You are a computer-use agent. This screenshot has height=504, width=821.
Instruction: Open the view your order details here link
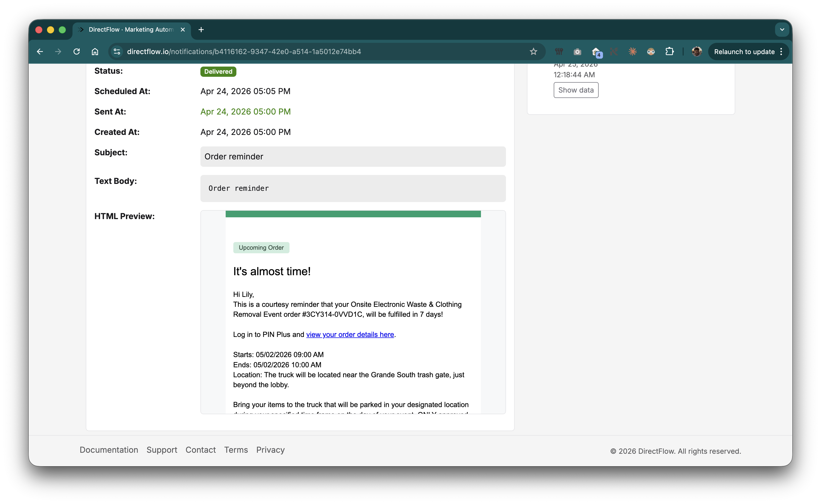pyautogui.click(x=350, y=334)
